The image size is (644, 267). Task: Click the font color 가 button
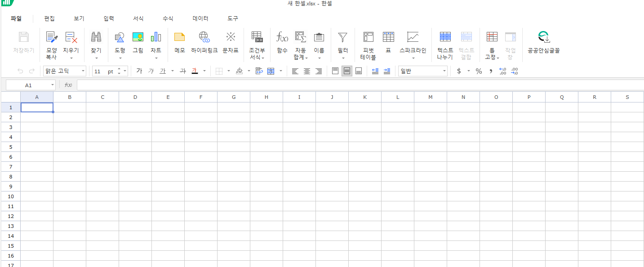point(195,71)
